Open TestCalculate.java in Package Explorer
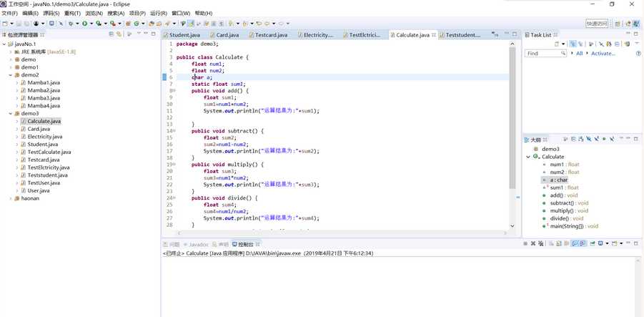The width and height of the screenshot is (644, 317). [x=49, y=152]
